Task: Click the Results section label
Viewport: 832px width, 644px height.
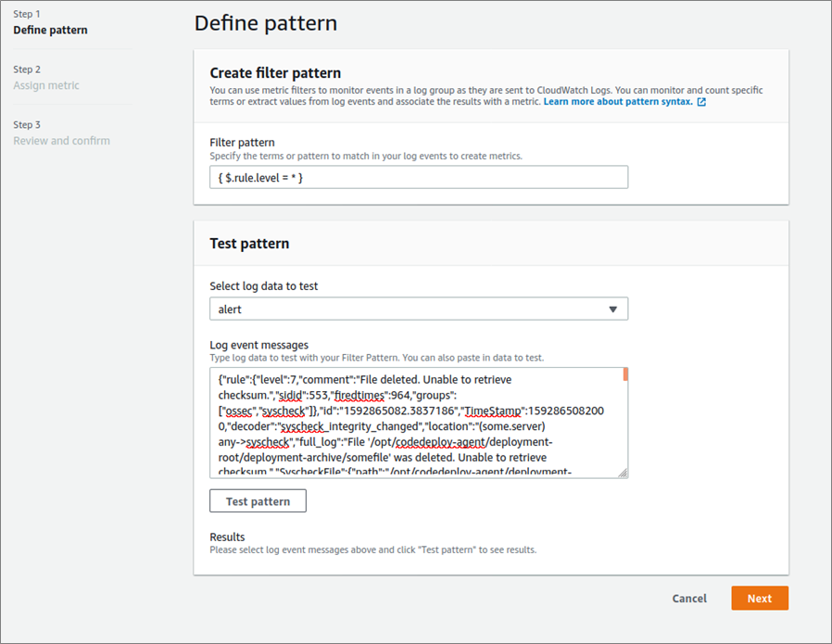Action: [227, 537]
